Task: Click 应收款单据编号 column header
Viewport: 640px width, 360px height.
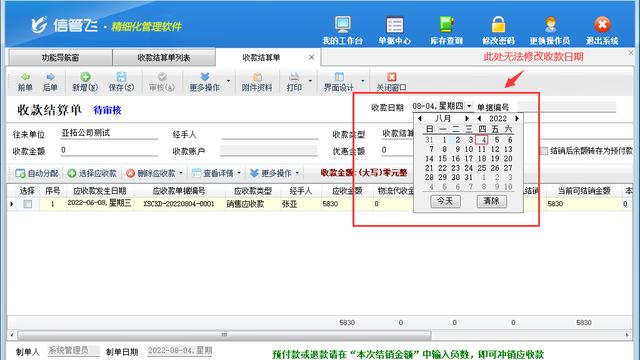Action: point(179,191)
